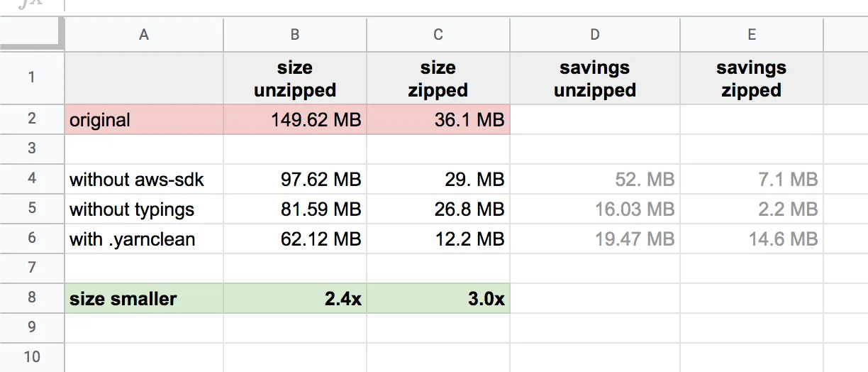Click the fx formula bar icon
868x372 pixels.
pyautogui.click(x=28, y=4)
